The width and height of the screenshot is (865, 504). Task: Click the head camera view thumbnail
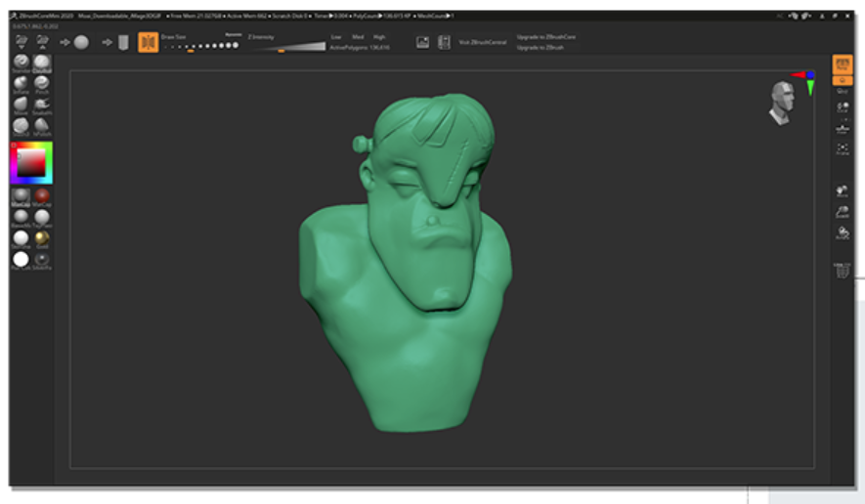click(780, 103)
